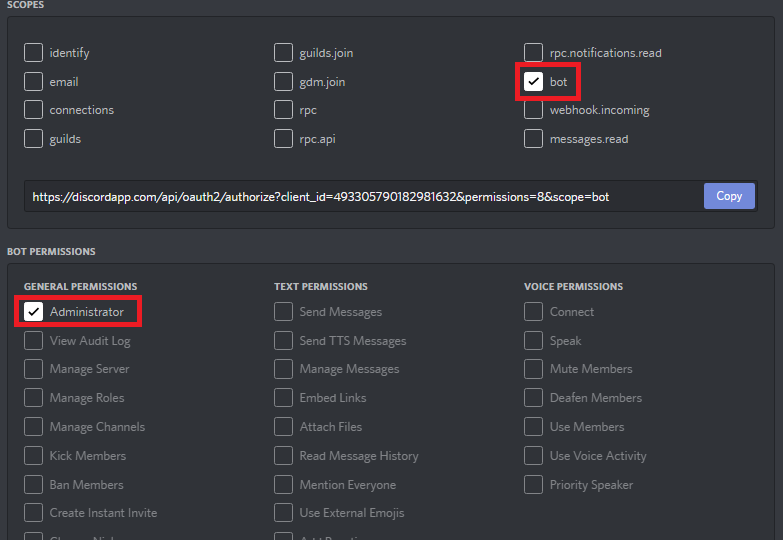Select the guilds scope checkbox
Screen dimensions: 783x540
(x=33, y=139)
